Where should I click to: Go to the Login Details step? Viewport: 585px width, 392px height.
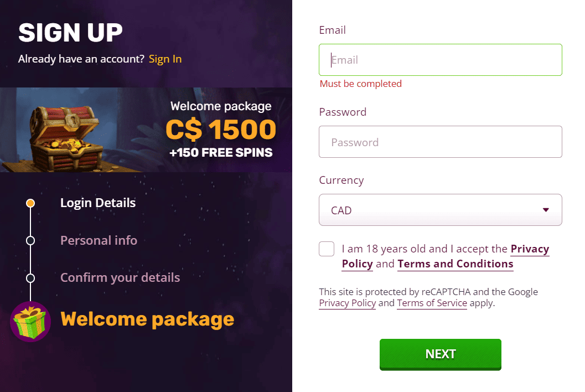tap(98, 203)
